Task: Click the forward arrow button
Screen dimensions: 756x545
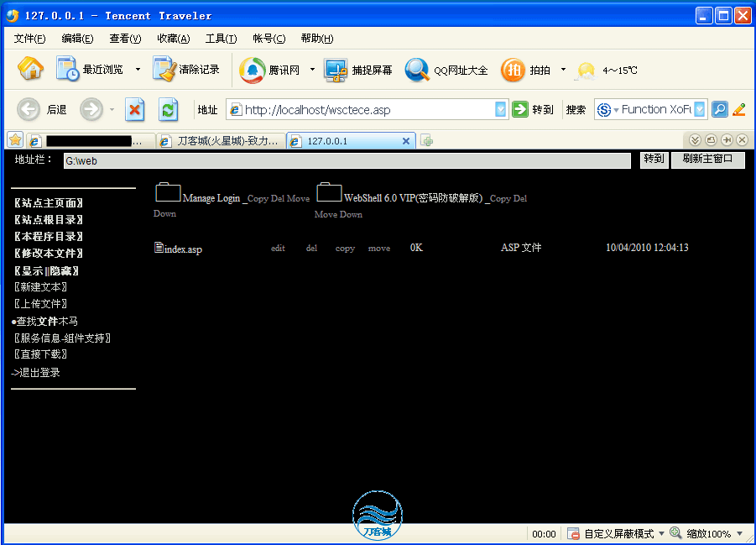Action: [91, 109]
